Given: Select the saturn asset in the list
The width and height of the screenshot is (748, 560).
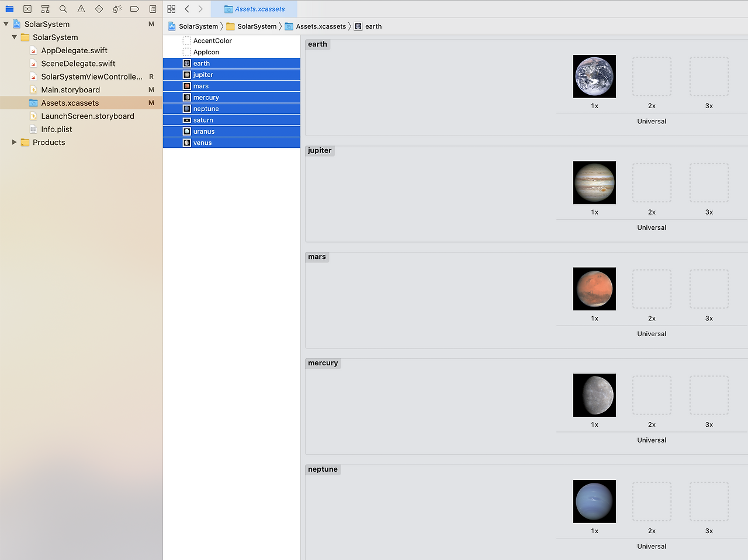Looking at the screenshot, I should pos(231,120).
